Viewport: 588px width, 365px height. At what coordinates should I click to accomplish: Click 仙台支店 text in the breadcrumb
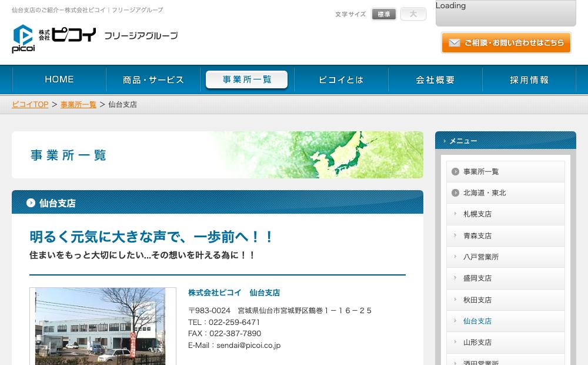123,104
